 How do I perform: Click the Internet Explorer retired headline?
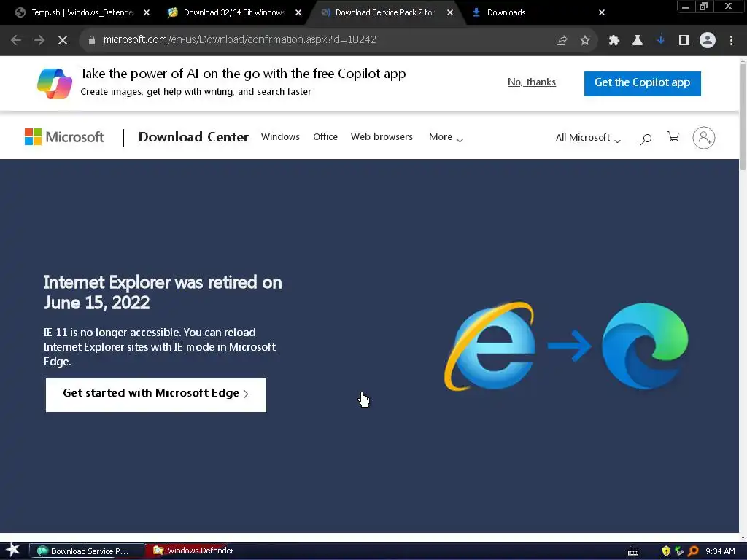tap(163, 292)
